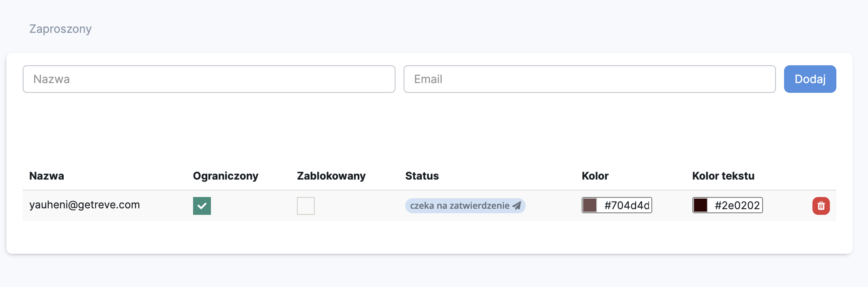Open the Kolor tekstu swatch #2e0202
This screenshot has width=868, height=287.
click(700, 205)
